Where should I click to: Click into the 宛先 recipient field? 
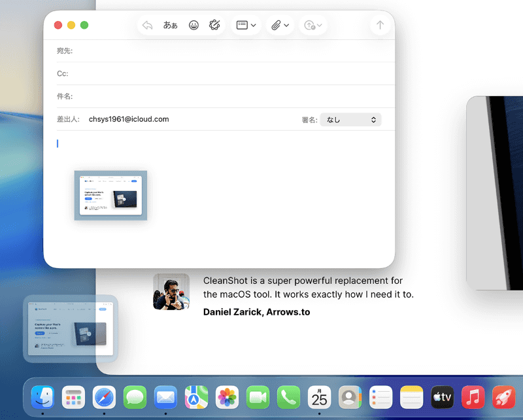[226, 51]
